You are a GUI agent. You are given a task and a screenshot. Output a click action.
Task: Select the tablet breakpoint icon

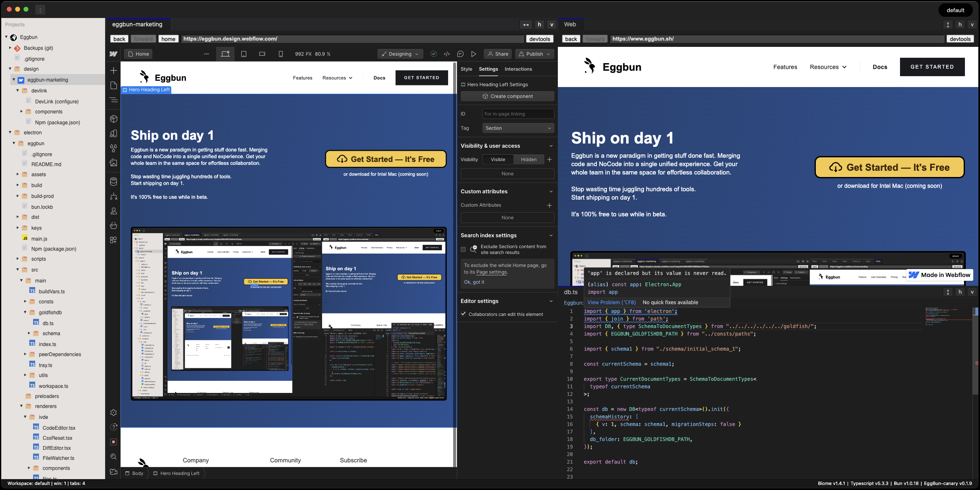(244, 54)
